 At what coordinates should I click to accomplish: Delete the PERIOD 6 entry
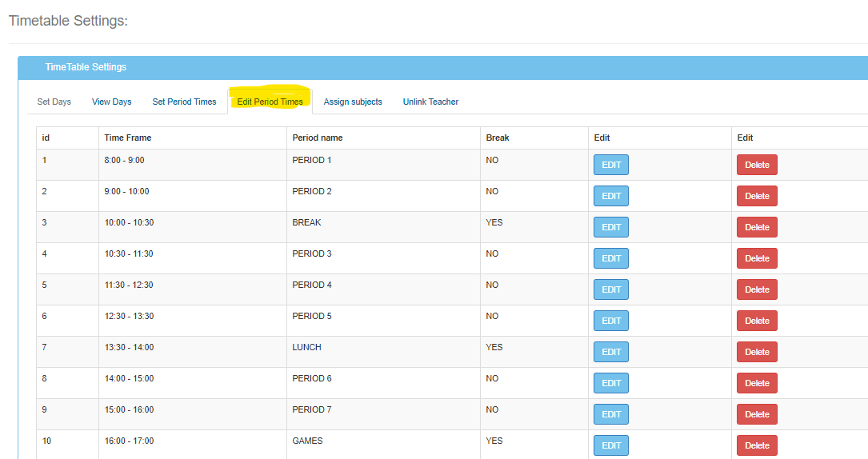757,383
